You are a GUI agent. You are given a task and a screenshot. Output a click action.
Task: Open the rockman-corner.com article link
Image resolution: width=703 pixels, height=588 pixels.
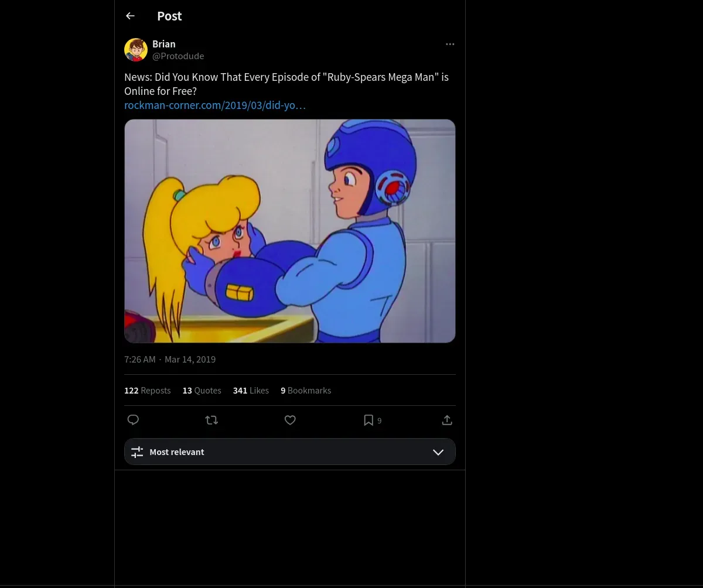pos(215,105)
